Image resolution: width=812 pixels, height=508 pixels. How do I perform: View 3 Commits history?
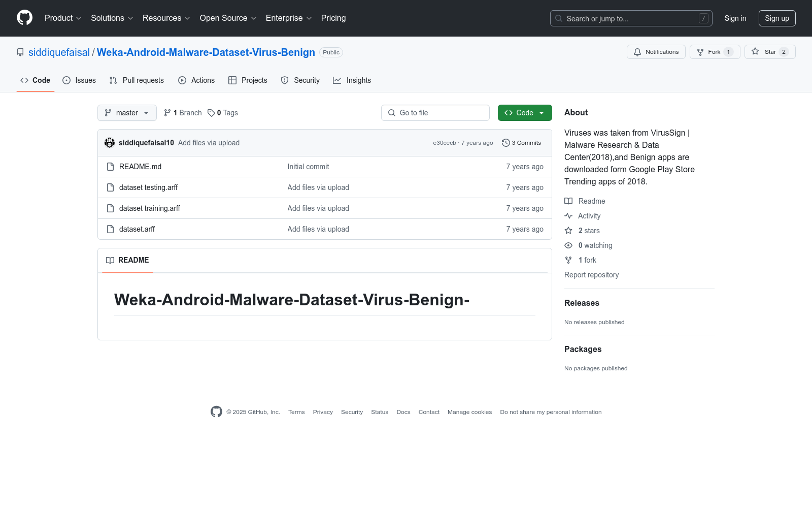(x=521, y=143)
